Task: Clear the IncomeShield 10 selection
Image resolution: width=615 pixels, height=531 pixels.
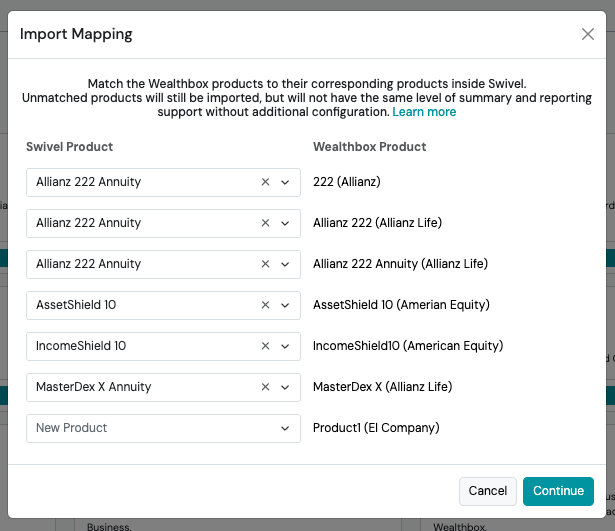Action: [x=266, y=346]
